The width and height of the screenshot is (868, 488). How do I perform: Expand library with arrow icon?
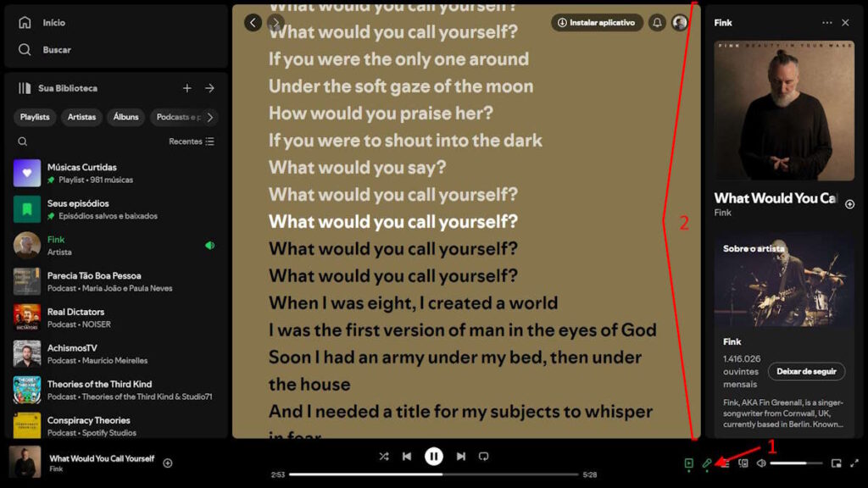point(210,88)
